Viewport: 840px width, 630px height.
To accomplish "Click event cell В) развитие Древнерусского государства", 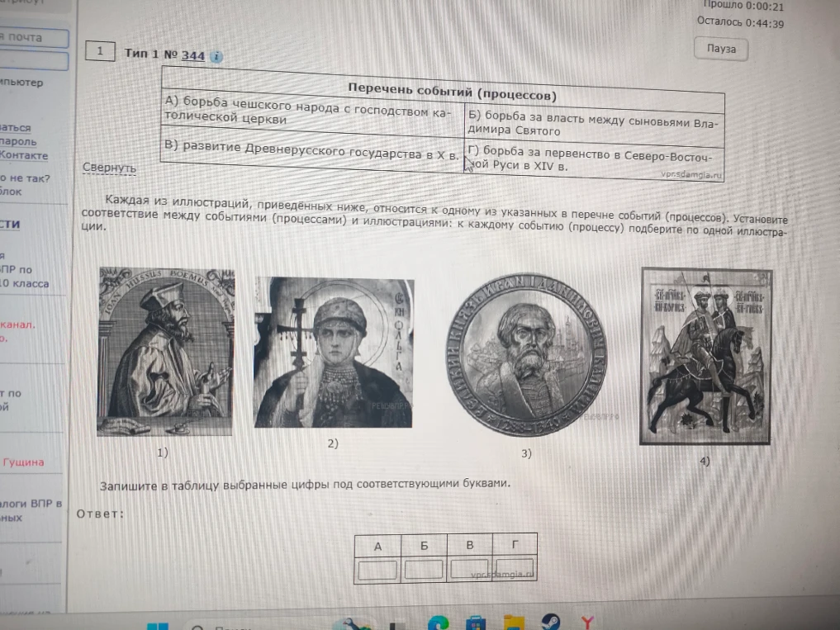I will coord(312,150).
